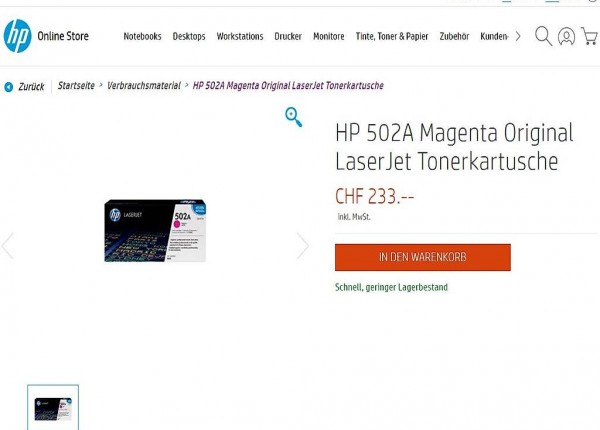This screenshot has width=600, height=430.
Task: Go to Startseite breadcrumb link
Action: pyautogui.click(x=76, y=86)
